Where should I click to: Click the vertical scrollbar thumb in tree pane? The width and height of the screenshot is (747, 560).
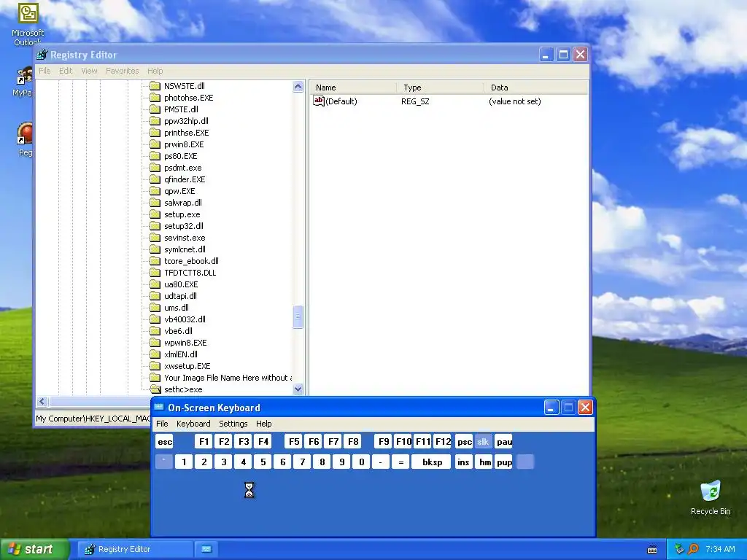point(298,317)
